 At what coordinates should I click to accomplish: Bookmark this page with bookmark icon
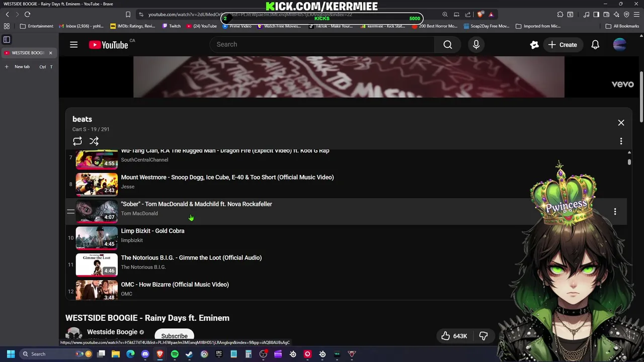128,15
